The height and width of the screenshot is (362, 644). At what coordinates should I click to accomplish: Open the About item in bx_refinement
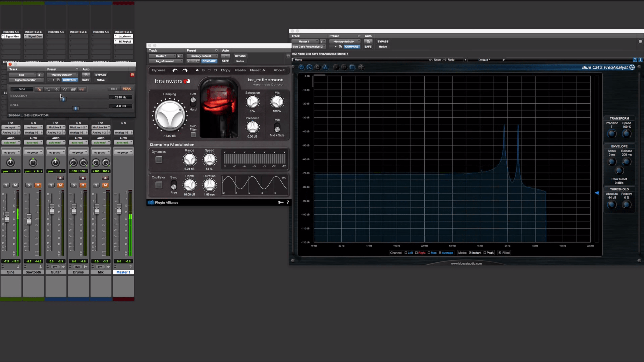click(279, 70)
